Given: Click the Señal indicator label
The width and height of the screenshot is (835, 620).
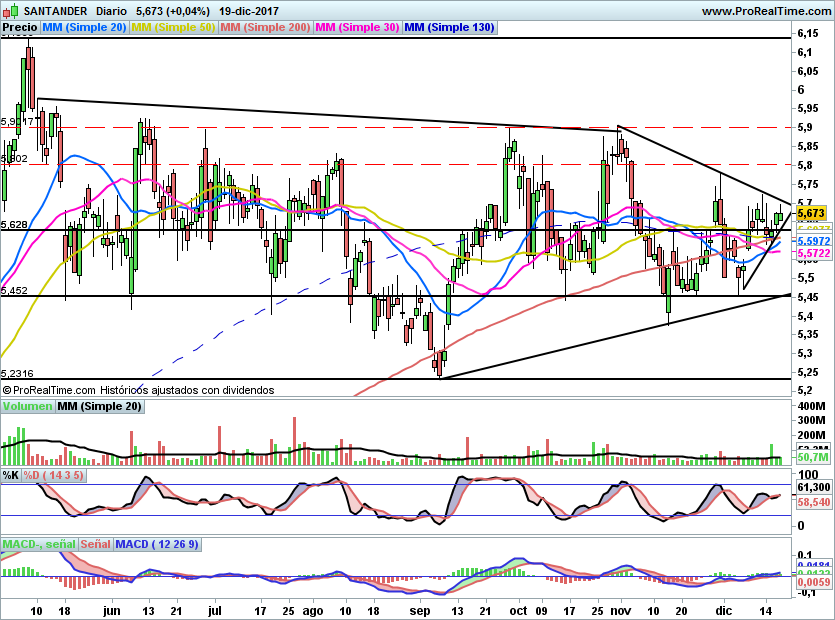Looking at the screenshot, I should pyautogui.click(x=95, y=544).
